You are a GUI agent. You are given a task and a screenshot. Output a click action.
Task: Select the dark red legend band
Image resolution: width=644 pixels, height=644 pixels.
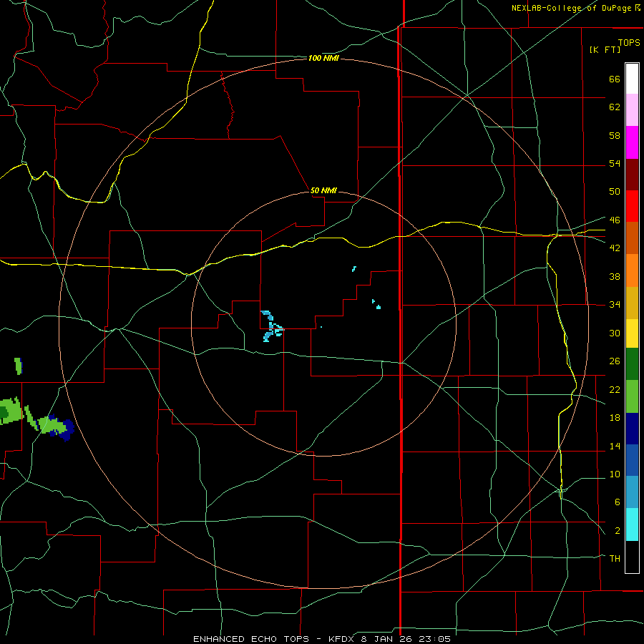tap(632, 174)
